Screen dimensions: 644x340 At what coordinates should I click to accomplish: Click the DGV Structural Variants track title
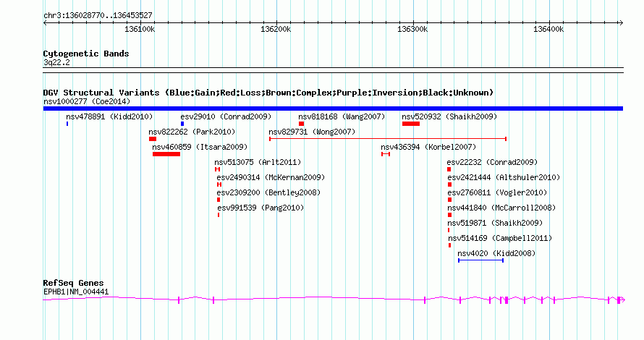coord(268,93)
